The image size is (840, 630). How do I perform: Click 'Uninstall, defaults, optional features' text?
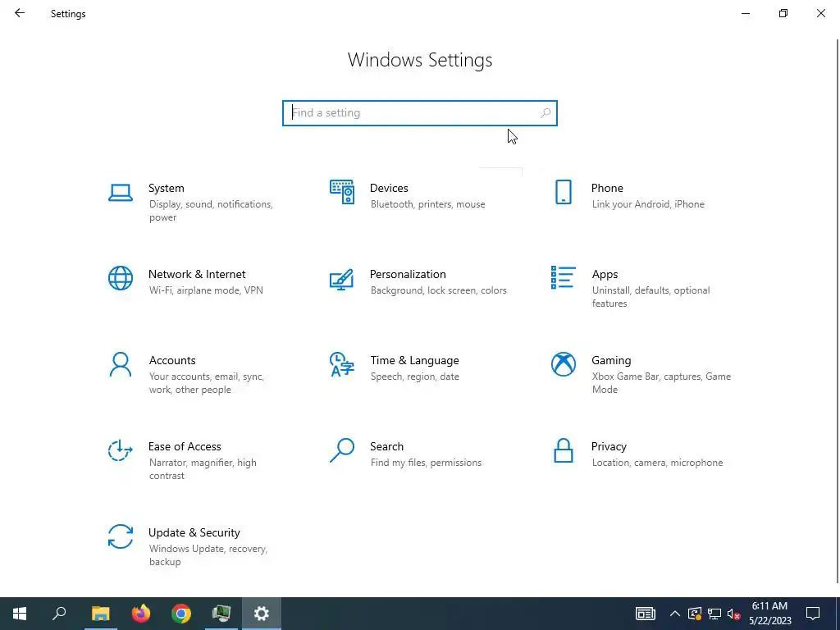(x=651, y=297)
